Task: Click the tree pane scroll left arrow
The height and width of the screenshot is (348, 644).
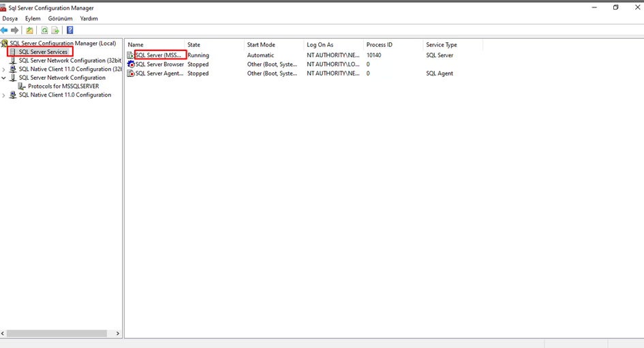Action: point(3,334)
